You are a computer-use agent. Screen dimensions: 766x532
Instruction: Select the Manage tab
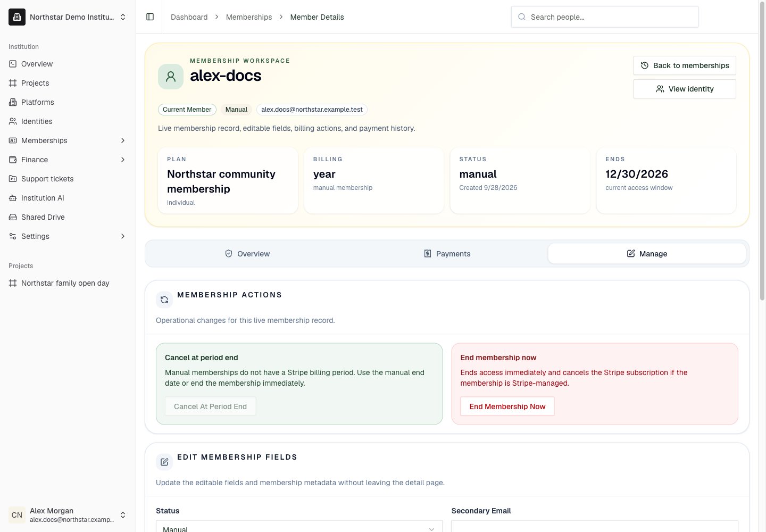point(647,254)
